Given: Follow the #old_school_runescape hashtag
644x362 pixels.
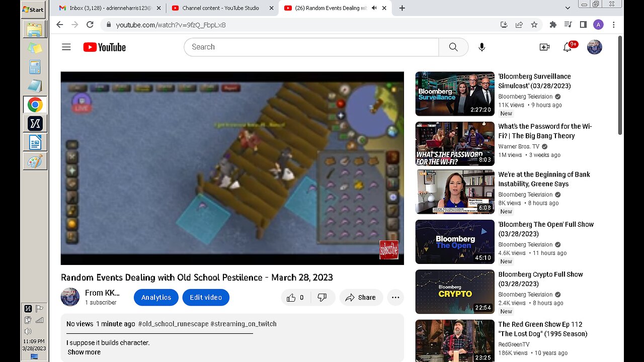Looking at the screenshot, I should click(173, 324).
